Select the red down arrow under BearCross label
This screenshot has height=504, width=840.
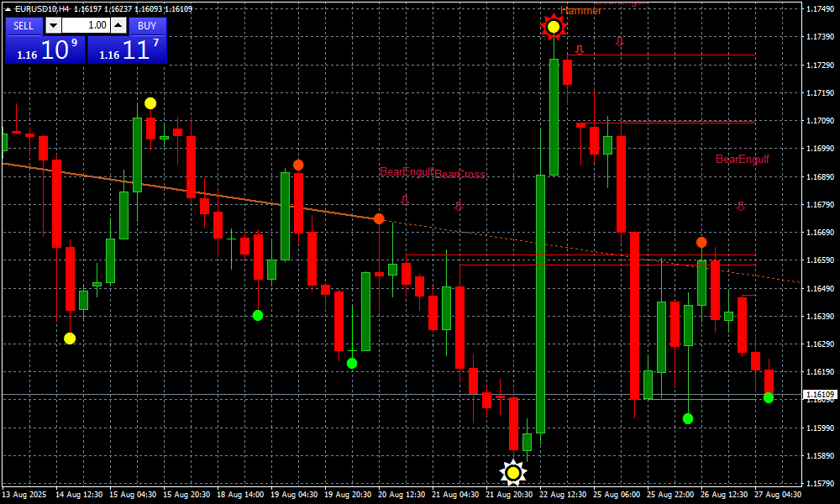pyautogui.click(x=459, y=205)
